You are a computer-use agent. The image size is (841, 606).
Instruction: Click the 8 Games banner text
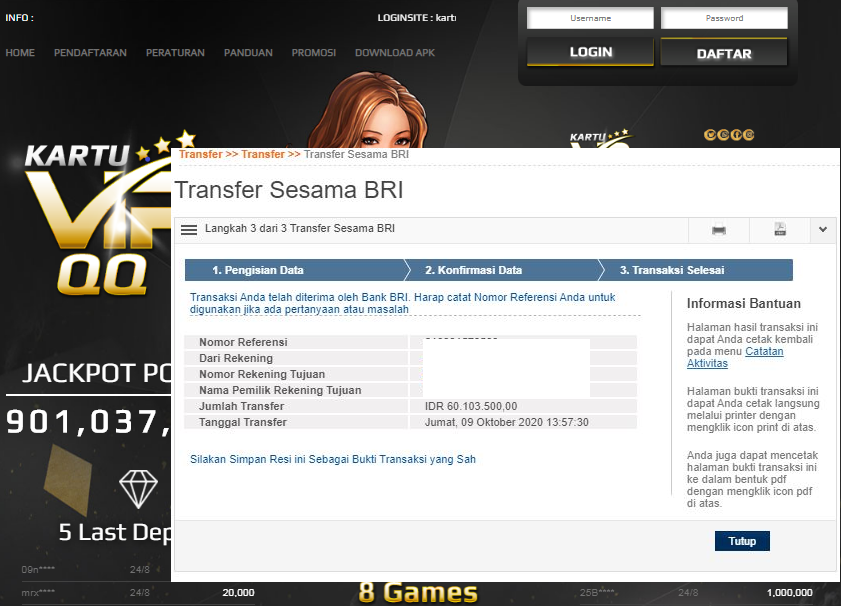[418, 593]
